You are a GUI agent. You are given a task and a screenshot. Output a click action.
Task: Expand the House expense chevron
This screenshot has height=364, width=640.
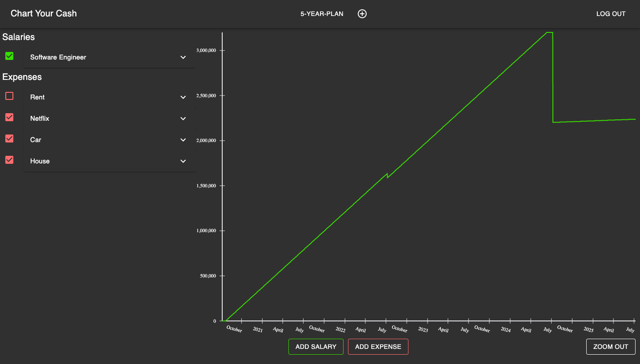tap(183, 161)
